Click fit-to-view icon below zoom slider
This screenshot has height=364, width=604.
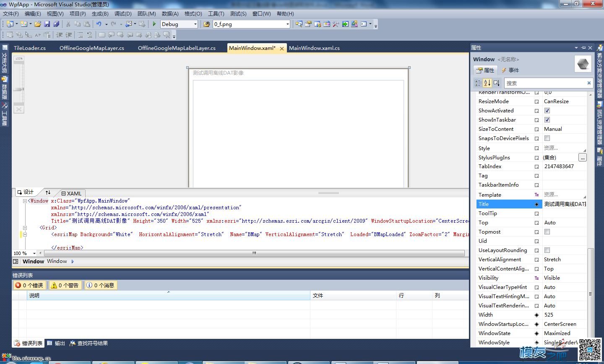pos(19,109)
